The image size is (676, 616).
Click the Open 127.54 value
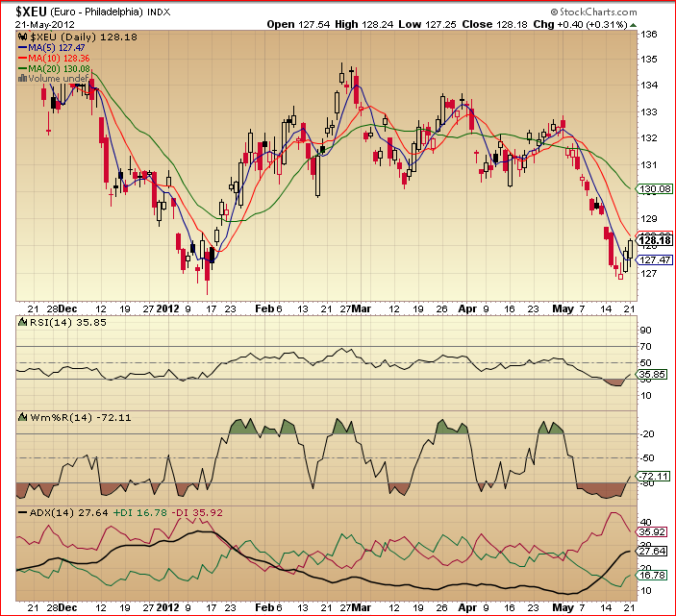[298, 25]
